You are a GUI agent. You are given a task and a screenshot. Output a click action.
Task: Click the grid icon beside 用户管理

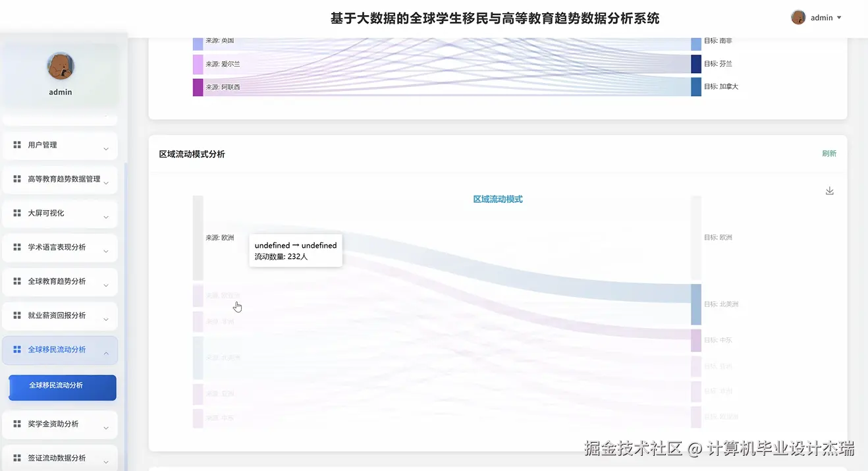(x=17, y=145)
